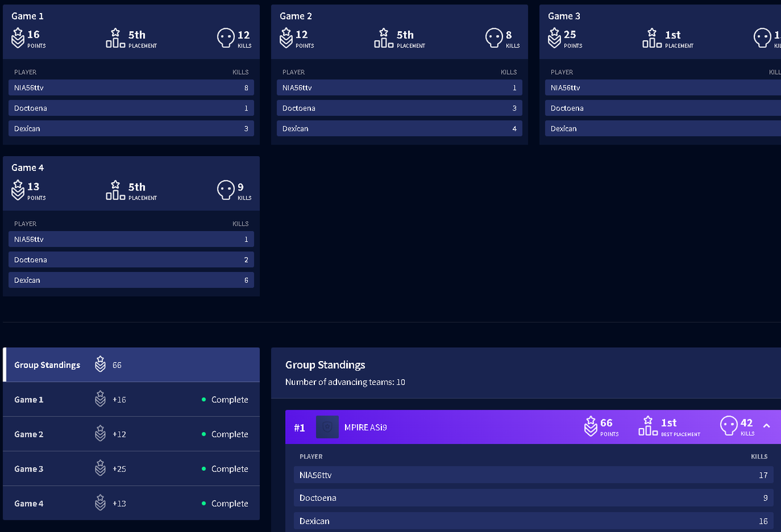Image resolution: width=781 pixels, height=532 pixels.
Task: Select Doctoena row in Game 3 card
Action: (x=663, y=108)
